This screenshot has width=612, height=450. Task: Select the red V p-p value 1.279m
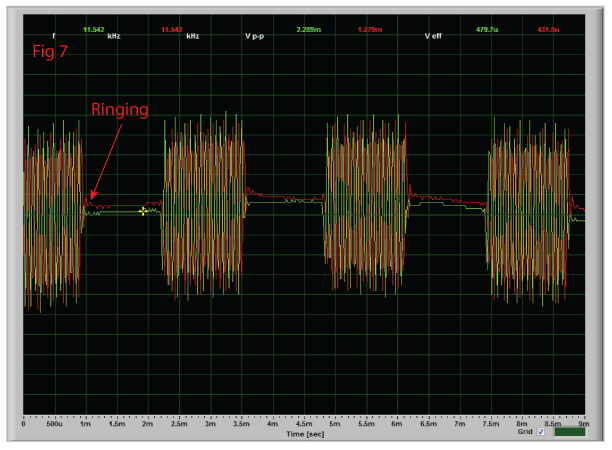(370, 30)
